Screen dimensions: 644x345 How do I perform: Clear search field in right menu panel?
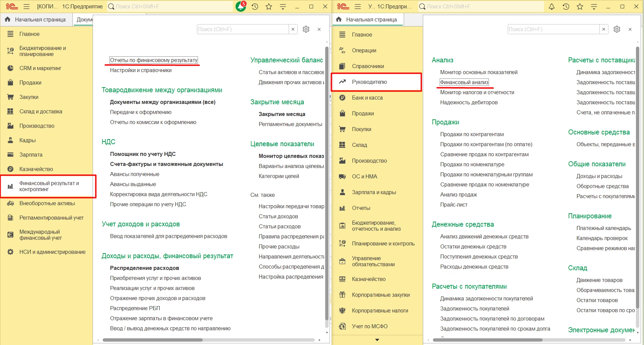pyautogui.click(x=604, y=29)
